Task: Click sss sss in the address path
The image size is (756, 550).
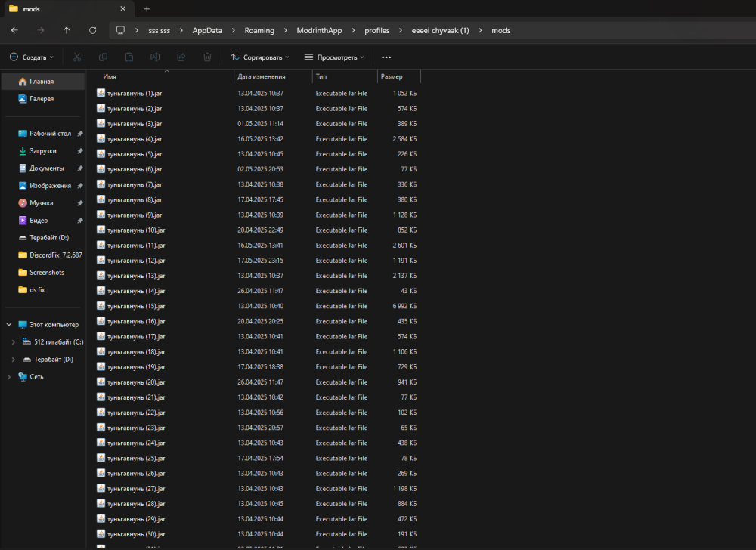Action: point(159,30)
